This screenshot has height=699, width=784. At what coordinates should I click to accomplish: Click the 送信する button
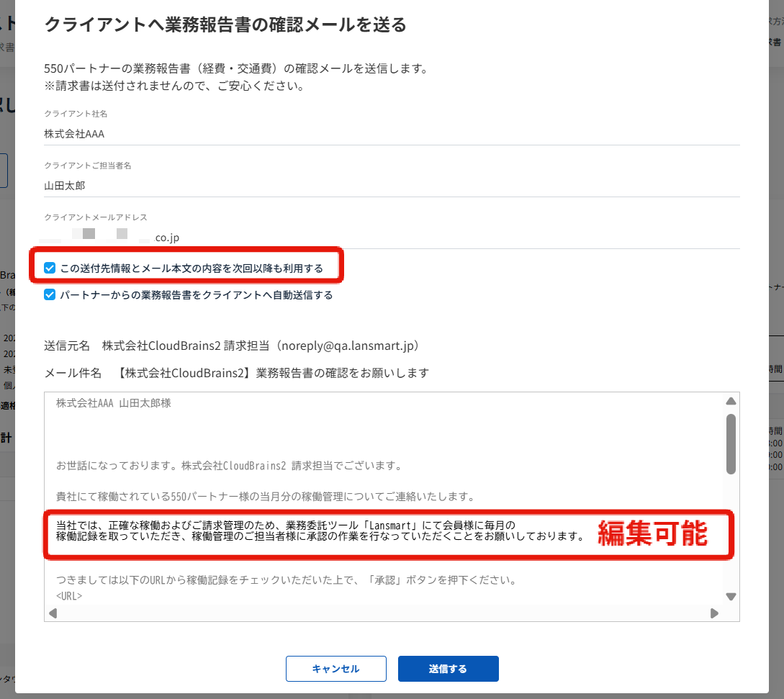coord(448,669)
